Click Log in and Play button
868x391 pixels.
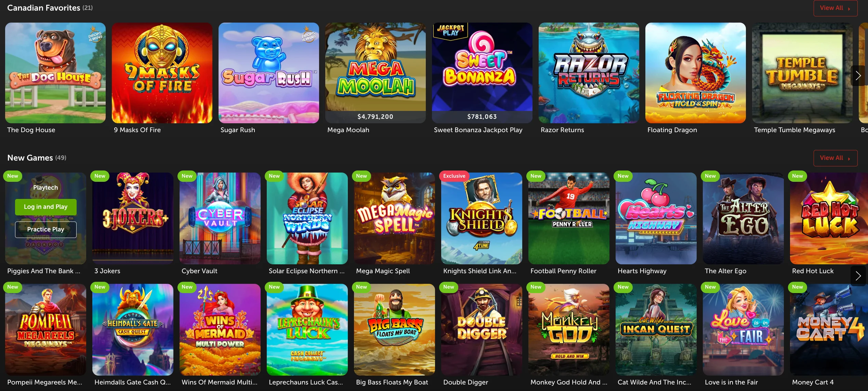(45, 207)
